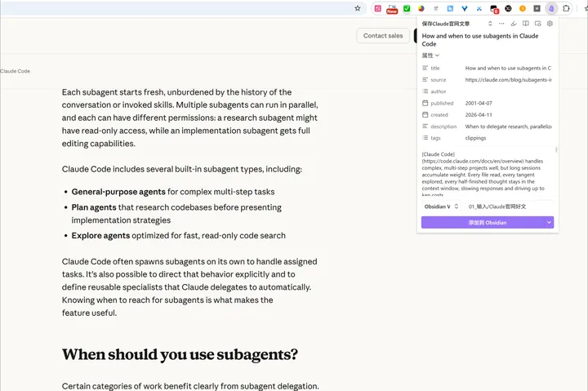Click inside the clipped note content area

[487, 173]
